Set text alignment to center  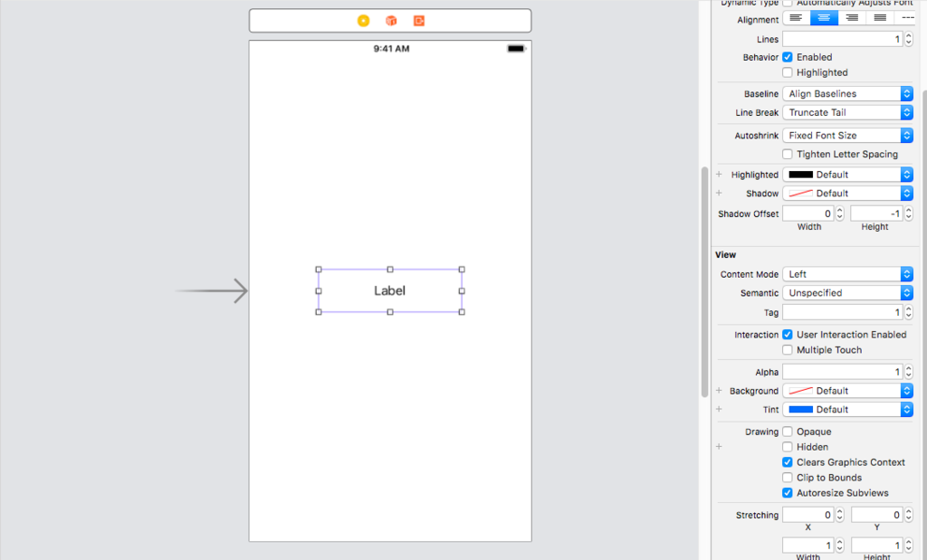824,18
